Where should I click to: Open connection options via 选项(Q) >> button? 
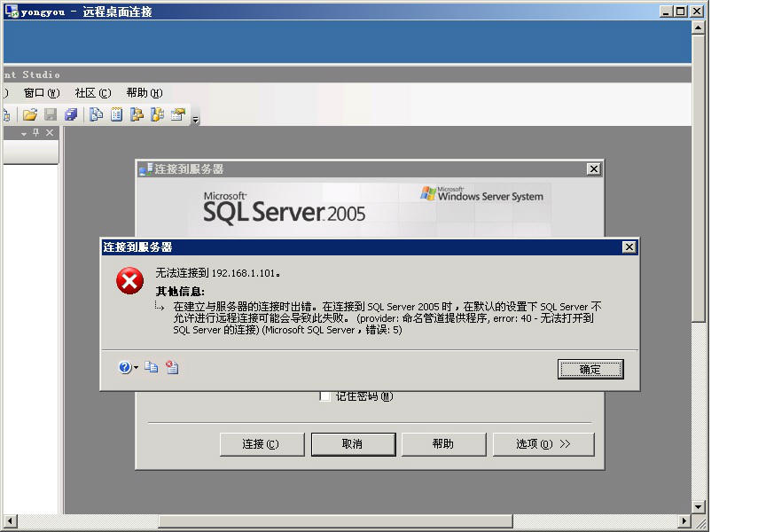coord(543,444)
